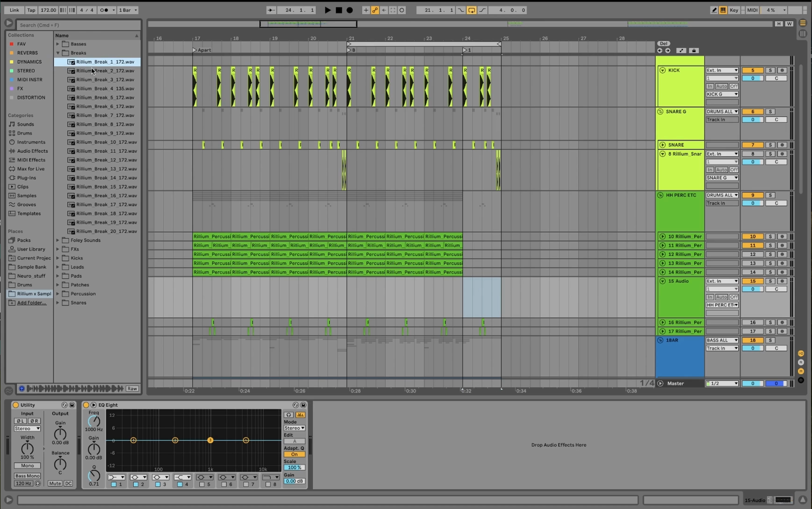
Task: Open EQ Eight Mode Stereo dropdown
Action: pyautogui.click(x=294, y=428)
